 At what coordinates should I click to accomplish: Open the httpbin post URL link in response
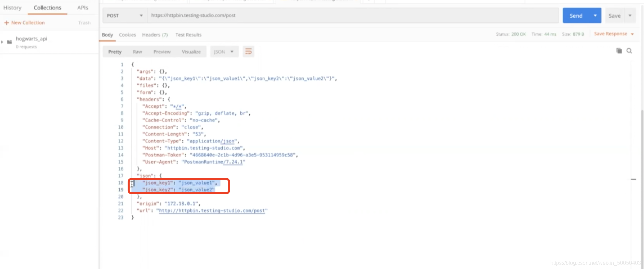click(212, 211)
